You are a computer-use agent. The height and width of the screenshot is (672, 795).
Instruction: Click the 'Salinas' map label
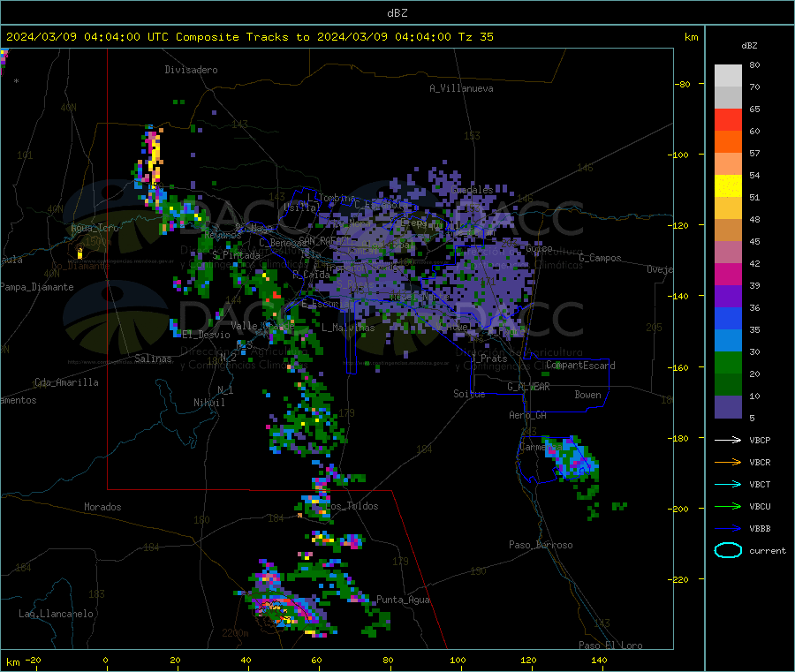point(153,359)
